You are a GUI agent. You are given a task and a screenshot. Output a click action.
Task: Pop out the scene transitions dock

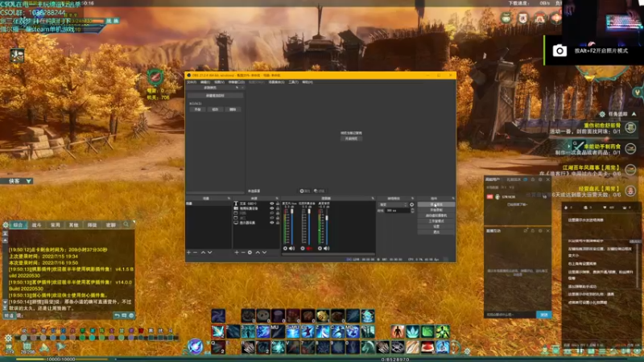coord(412,198)
